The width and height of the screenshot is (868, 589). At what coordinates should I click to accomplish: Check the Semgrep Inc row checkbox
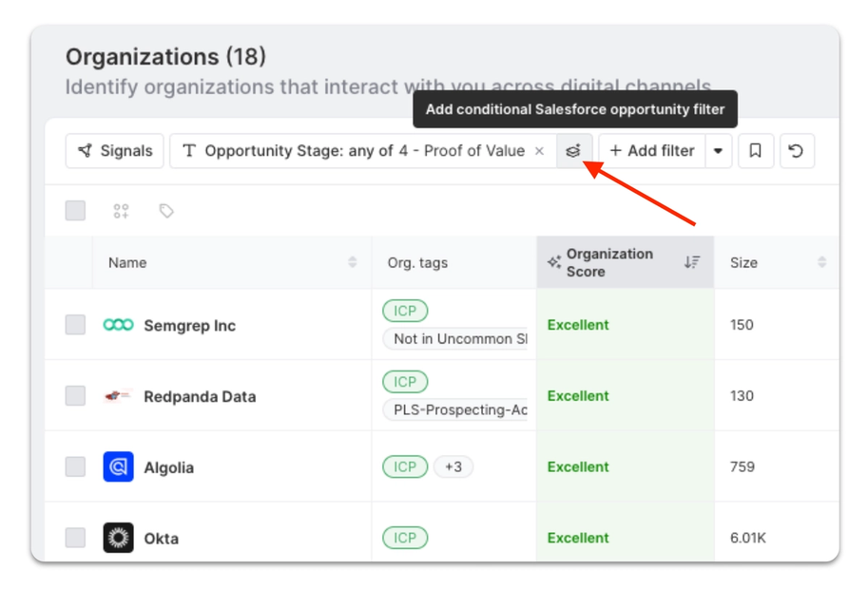tap(75, 325)
